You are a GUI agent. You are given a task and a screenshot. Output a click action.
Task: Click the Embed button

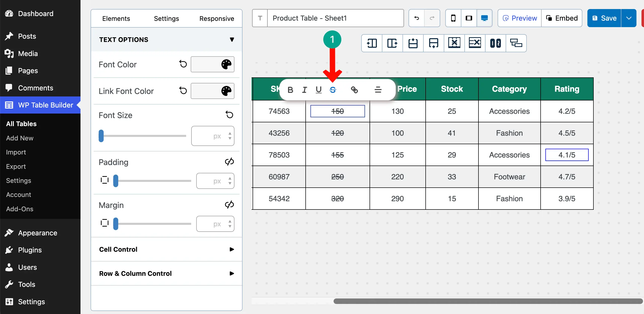click(562, 18)
